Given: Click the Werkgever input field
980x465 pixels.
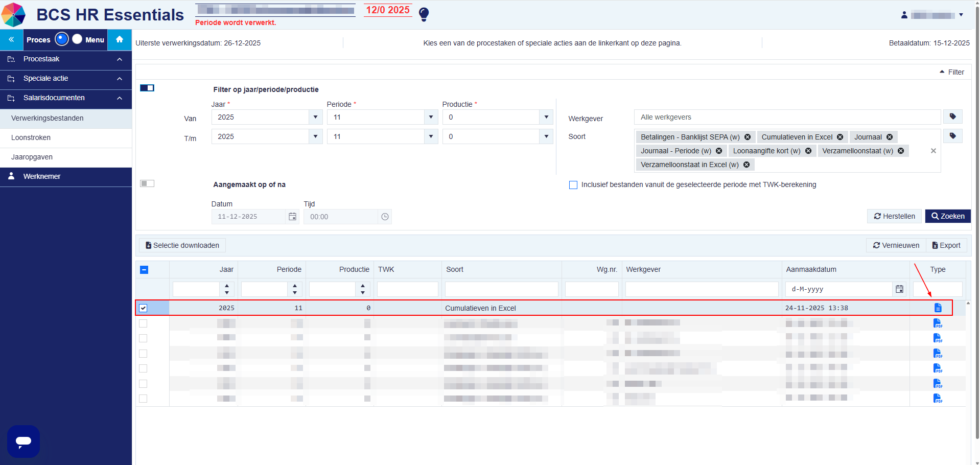Looking at the screenshot, I should point(787,117).
